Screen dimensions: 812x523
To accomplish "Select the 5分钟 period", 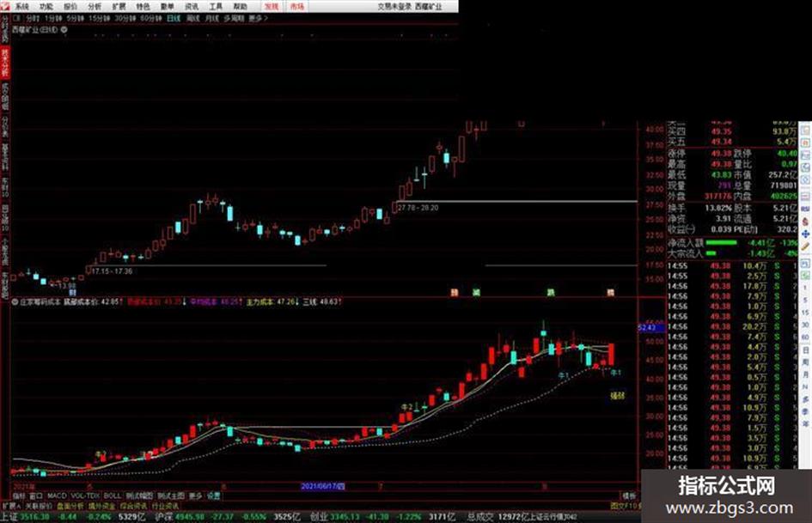I will [x=75, y=18].
